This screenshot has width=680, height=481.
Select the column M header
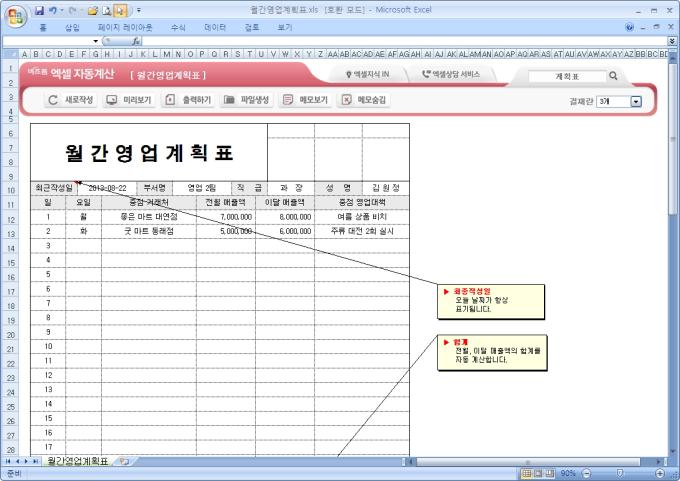[x=167, y=54]
